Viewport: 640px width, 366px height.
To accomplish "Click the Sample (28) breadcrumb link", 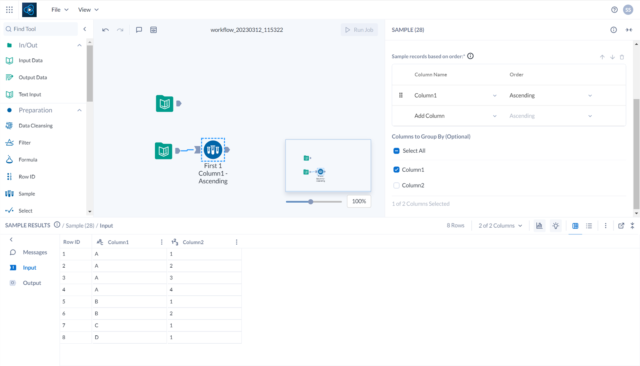I will [80, 226].
